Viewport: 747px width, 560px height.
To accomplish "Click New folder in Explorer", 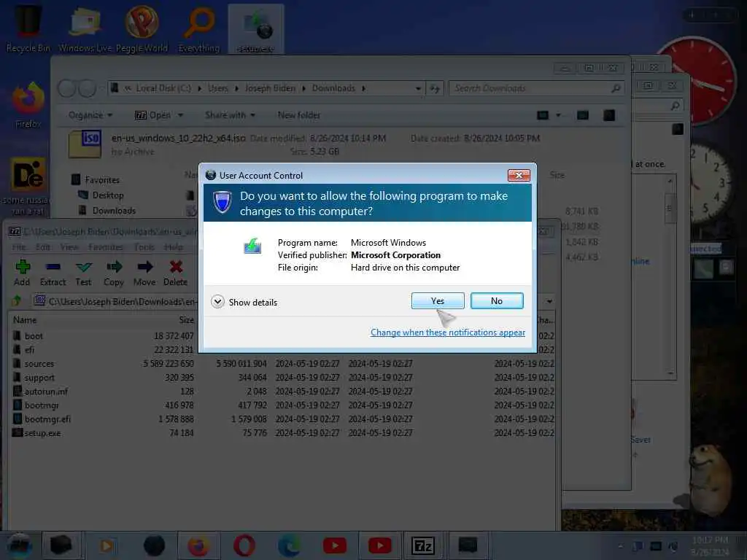I will (x=298, y=115).
